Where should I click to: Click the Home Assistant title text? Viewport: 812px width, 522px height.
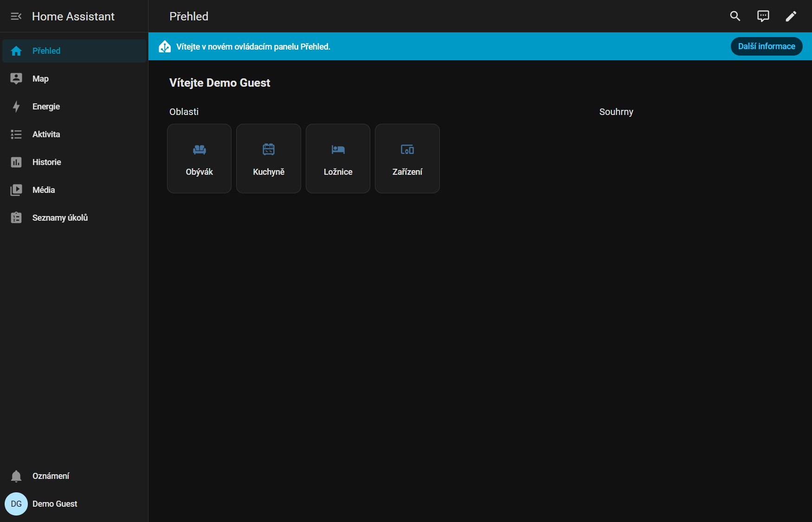tap(73, 16)
